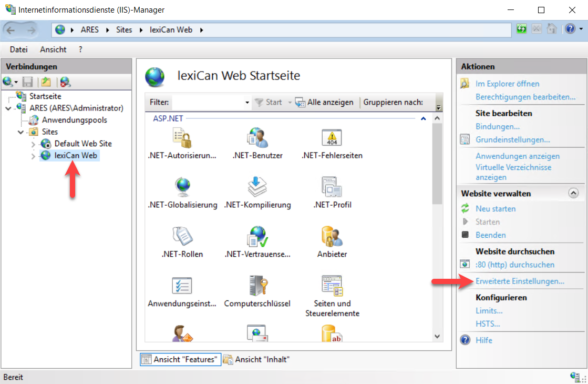Open .NET-Globalisierung feature

pos(182,188)
